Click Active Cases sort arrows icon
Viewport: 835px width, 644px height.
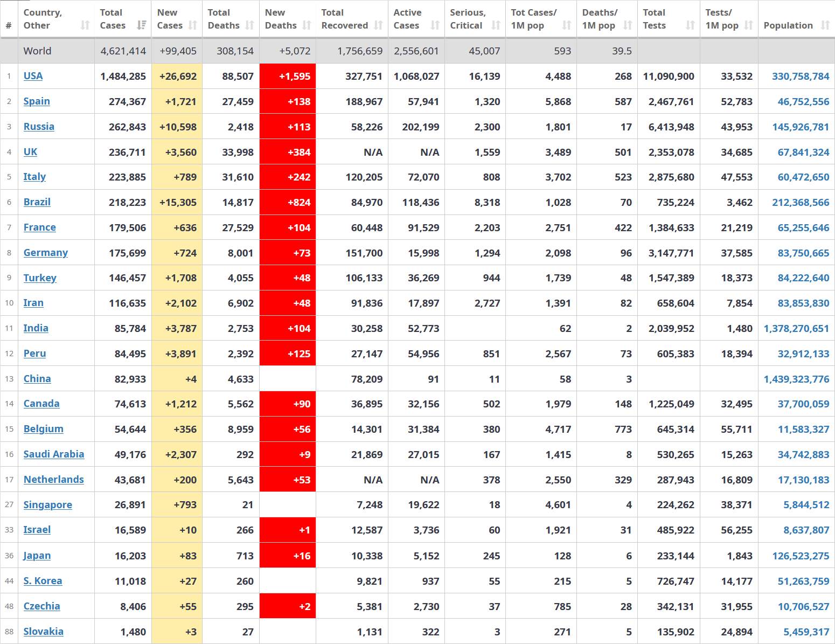[x=435, y=25]
